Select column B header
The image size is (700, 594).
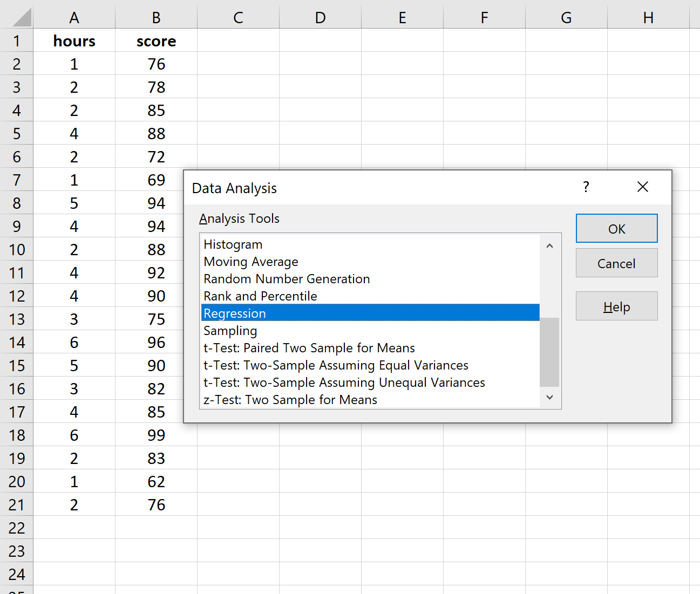(157, 18)
